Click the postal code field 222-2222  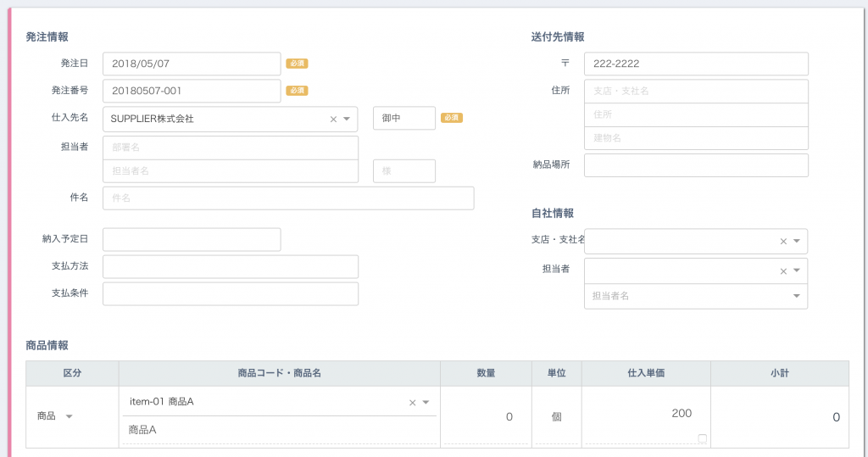pyautogui.click(x=696, y=64)
